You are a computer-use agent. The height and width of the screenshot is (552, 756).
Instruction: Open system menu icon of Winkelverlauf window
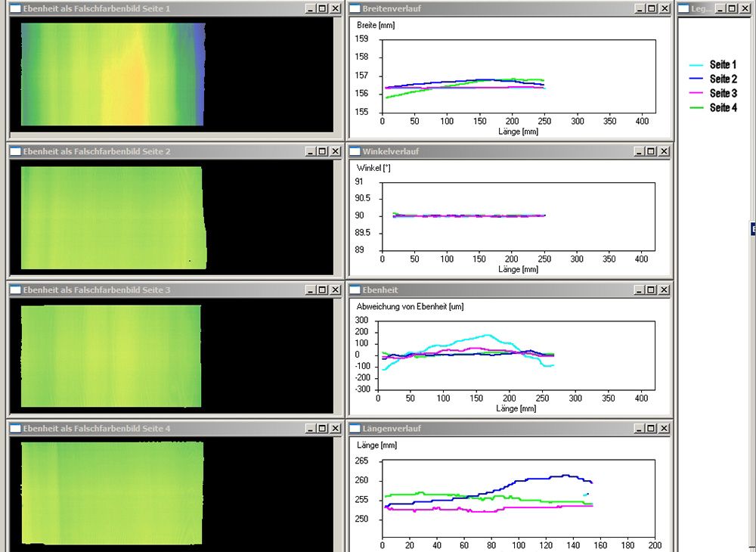tap(355, 151)
